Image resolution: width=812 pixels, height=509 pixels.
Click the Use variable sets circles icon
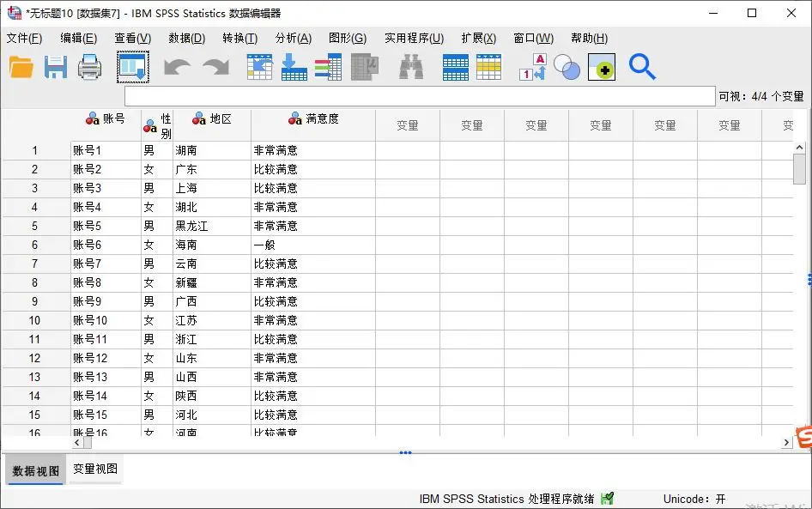[x=567, y=67]
